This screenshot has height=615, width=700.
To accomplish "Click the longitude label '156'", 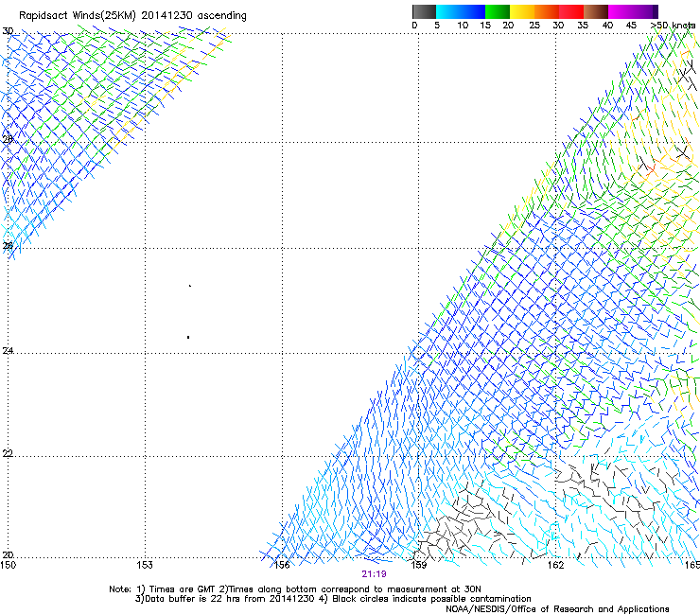I will (x=282, y=565).
